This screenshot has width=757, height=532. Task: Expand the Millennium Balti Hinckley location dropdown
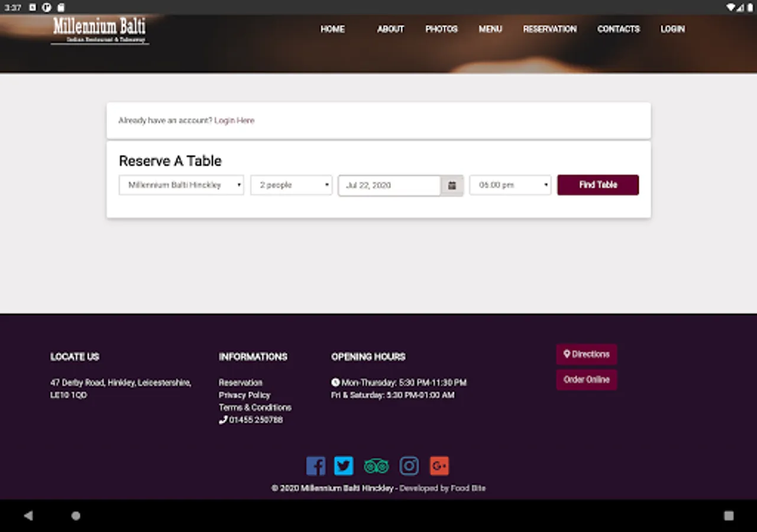181,185
